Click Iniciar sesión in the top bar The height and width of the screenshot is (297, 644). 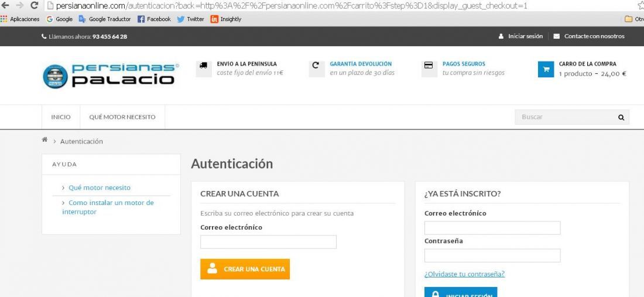click(x=521, y=36)
